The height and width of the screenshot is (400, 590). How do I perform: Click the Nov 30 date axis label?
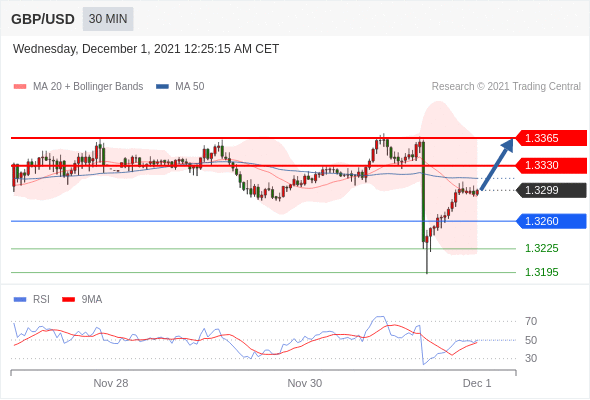click(x=304, y=383)
